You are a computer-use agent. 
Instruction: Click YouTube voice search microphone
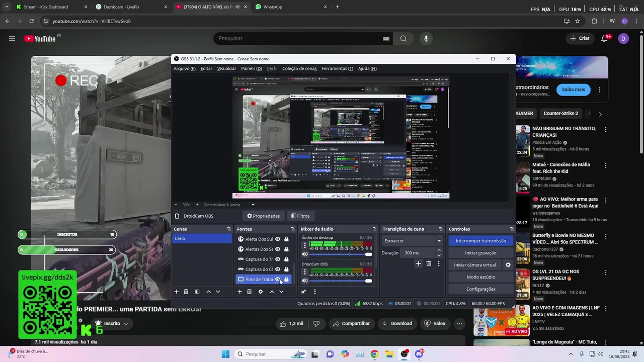tap(426, 39)
